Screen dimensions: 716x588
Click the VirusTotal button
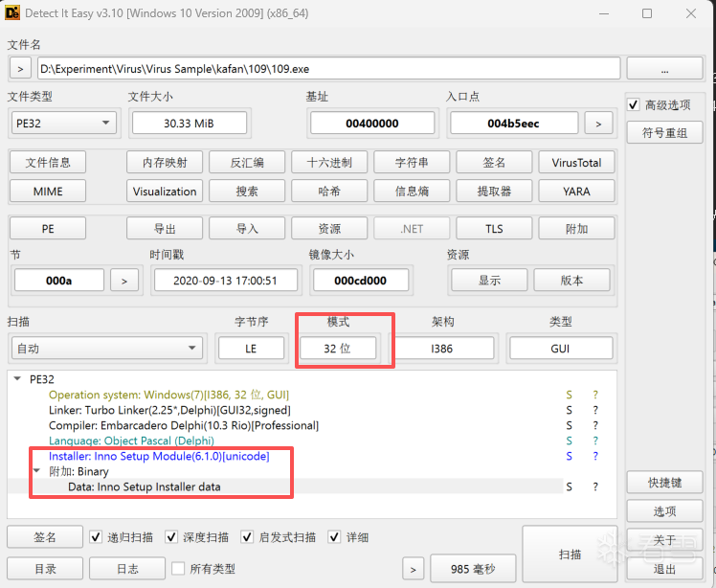pos(576,163)
